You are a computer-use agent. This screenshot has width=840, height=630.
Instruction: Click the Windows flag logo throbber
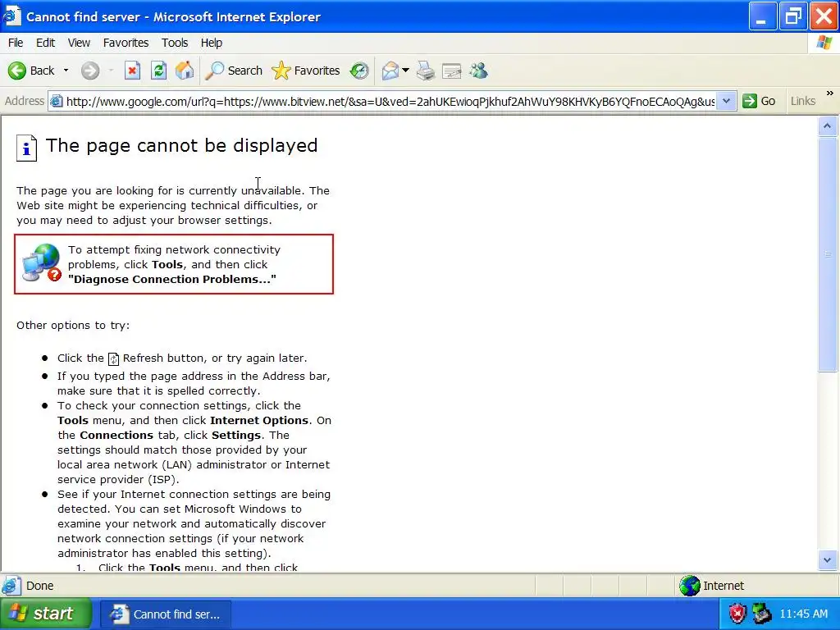pos(824,43)
